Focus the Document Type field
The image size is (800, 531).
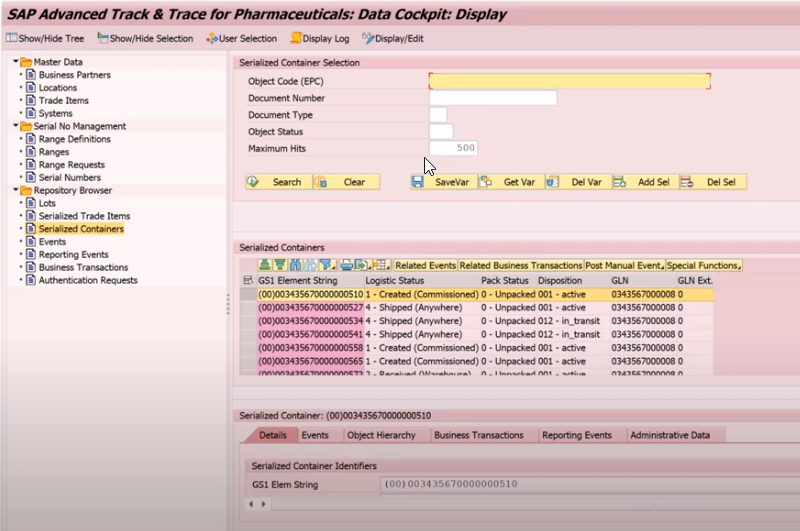pyautogui.click(x=438, y=115)
